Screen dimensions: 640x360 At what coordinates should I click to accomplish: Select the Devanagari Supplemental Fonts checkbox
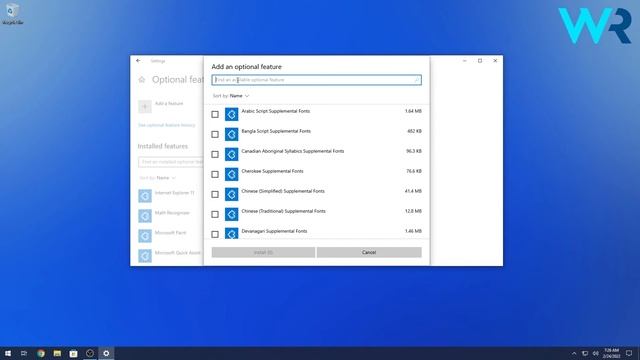pos(215,234)
